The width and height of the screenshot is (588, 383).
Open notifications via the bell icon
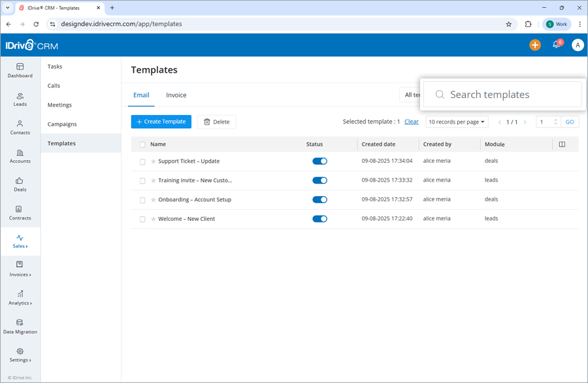tap(555, 46)
